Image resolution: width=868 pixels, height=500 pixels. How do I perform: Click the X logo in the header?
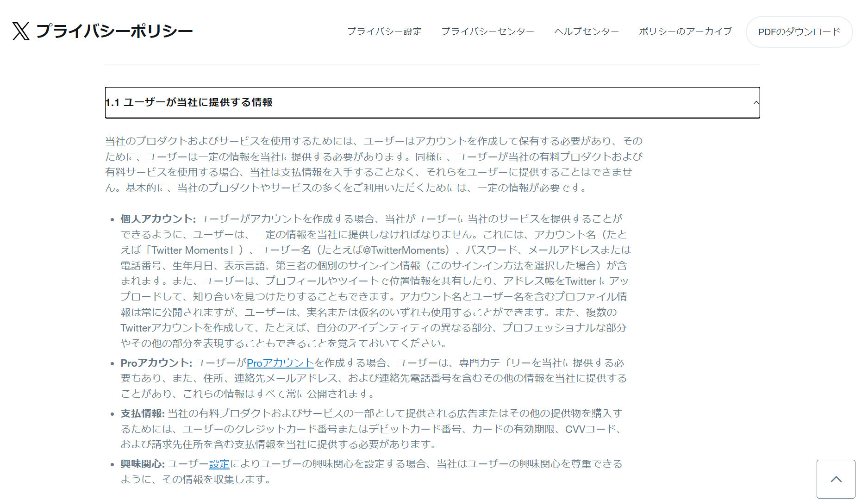(x=21, y=31)
